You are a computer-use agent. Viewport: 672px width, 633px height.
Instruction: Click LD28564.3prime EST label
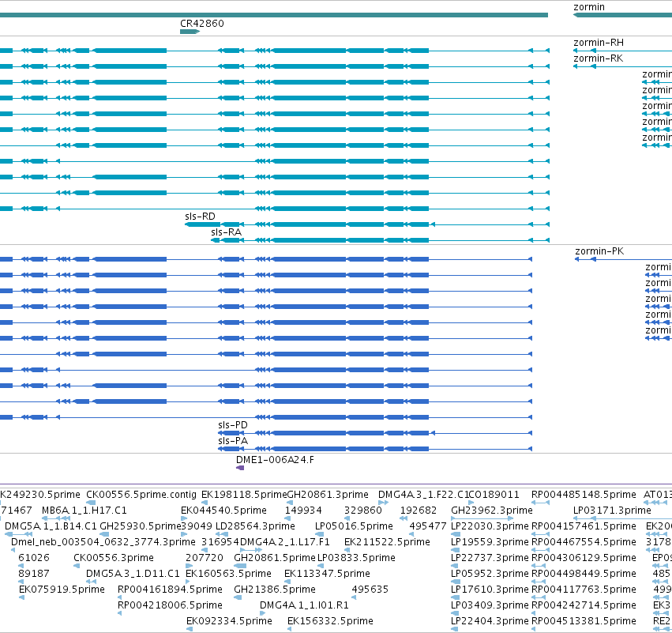pyautogui.click(x=255, y=526)
